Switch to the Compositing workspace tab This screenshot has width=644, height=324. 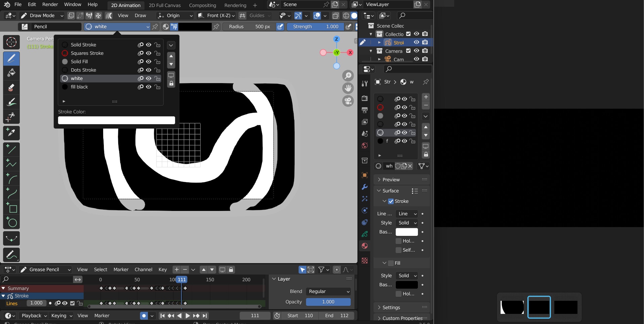203,5
